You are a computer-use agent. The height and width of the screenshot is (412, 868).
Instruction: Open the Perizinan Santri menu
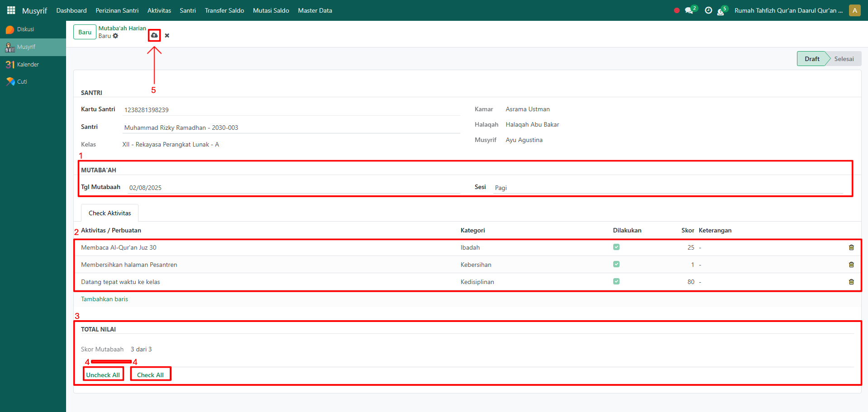coord(117,10)
